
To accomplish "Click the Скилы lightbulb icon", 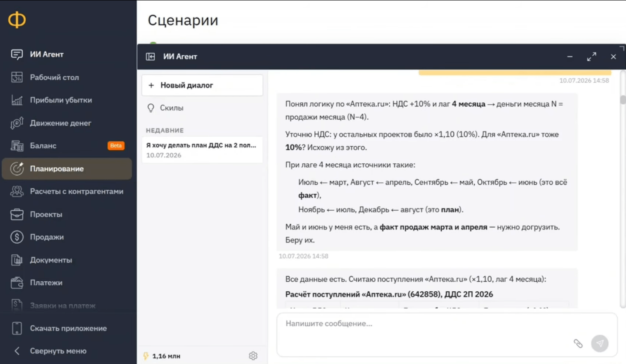I will click(151, 108).
